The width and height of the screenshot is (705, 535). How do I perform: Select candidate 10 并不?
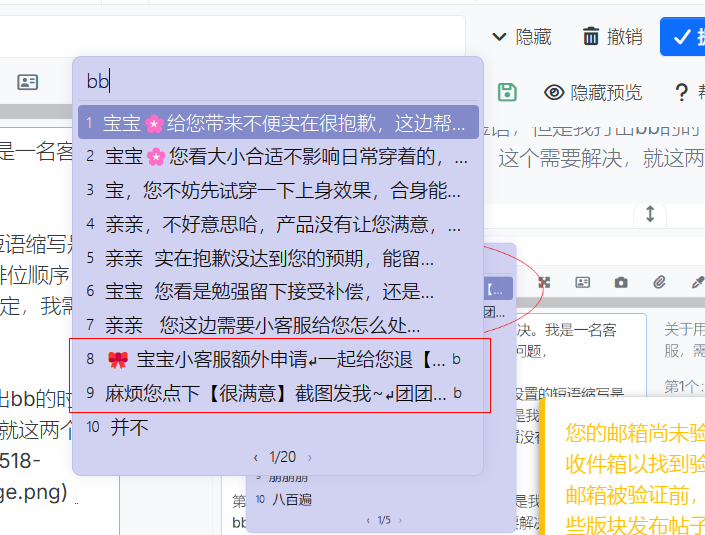[x=278, y=427]
